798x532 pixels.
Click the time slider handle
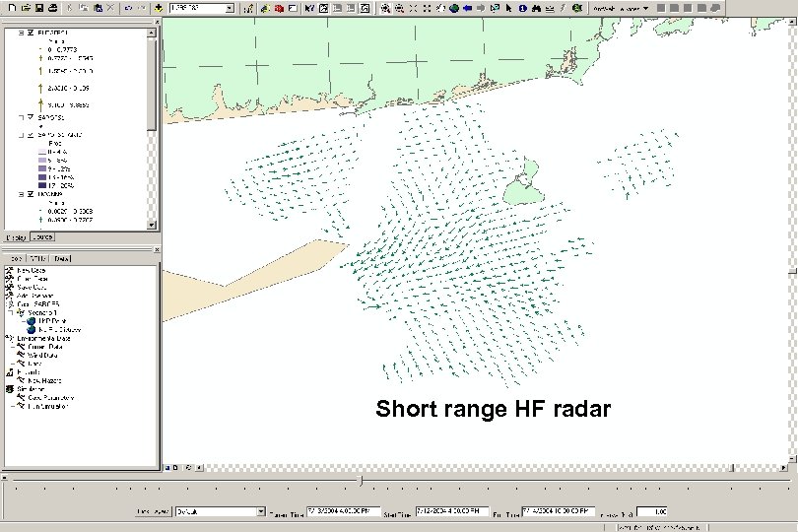tap(361, 481)
